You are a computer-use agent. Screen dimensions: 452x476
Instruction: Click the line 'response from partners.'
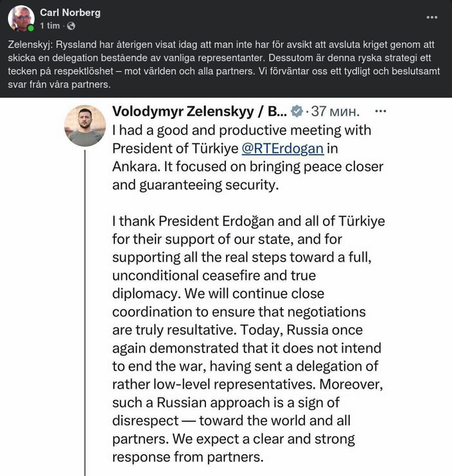click(188, 457)
